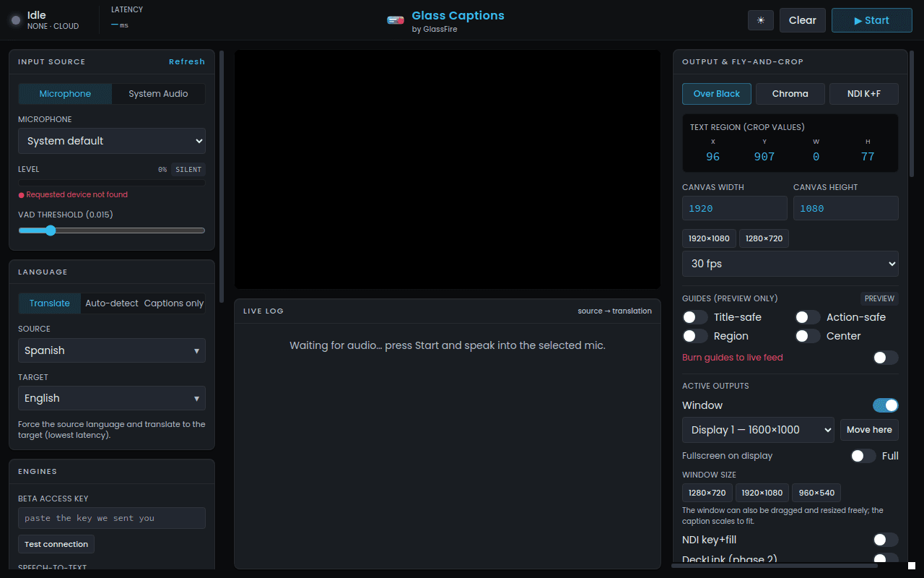Click the text region X value 96
Viewport: 924px width, 578px height.
coord(713,157)
